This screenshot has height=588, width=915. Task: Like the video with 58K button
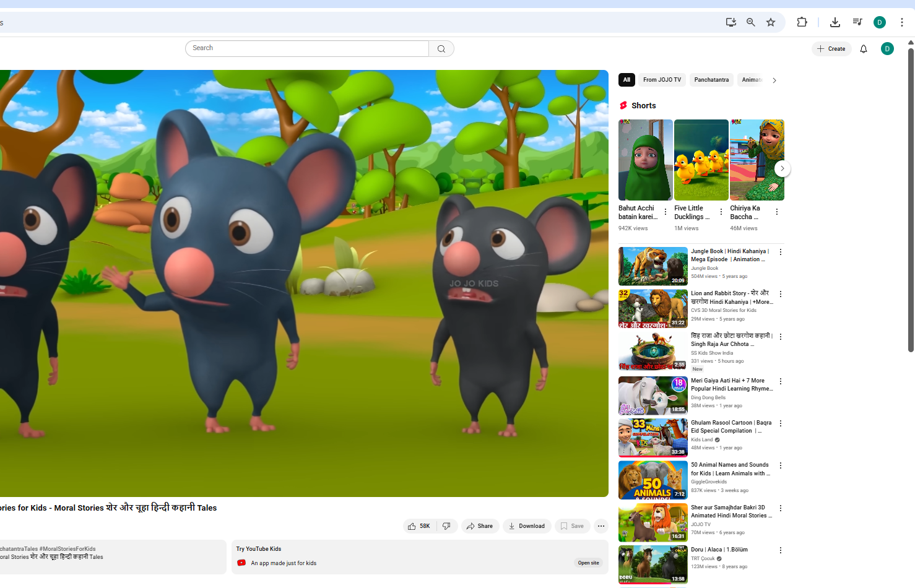point(419,526)
